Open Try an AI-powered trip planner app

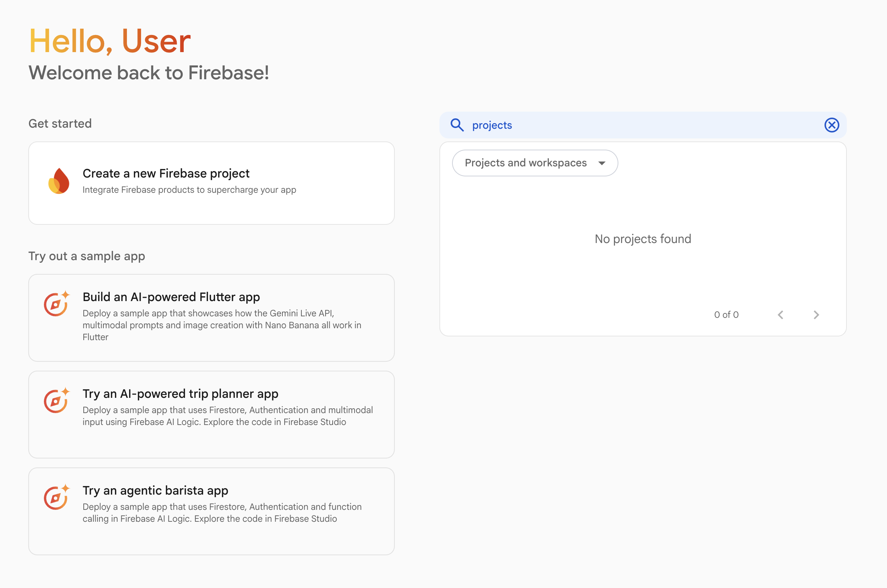[x=211, y=414]
